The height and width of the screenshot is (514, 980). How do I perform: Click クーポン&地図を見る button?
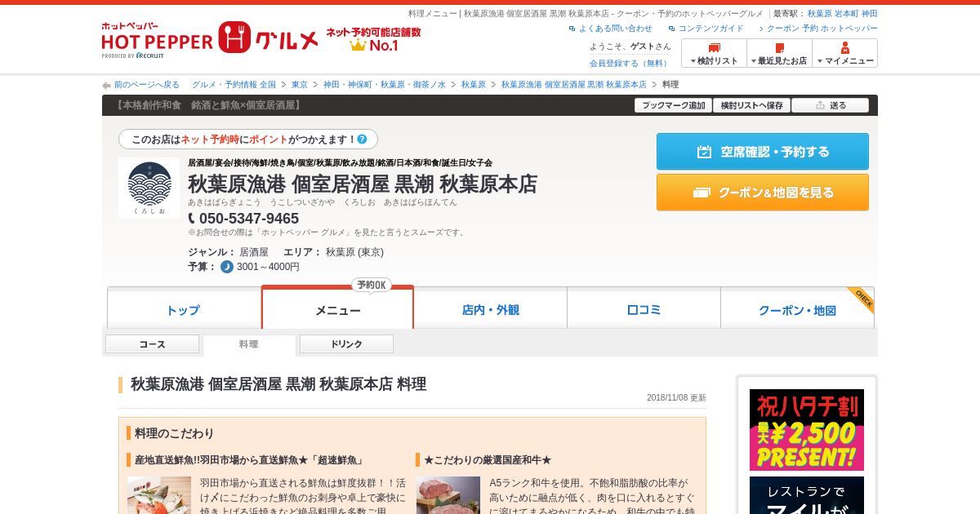tap(763, 193)
